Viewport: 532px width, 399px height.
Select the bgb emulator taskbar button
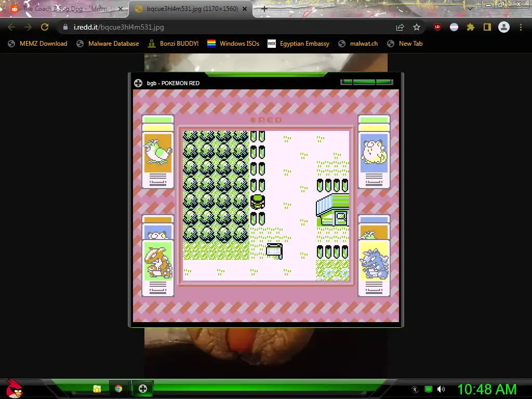coord(143,389)
